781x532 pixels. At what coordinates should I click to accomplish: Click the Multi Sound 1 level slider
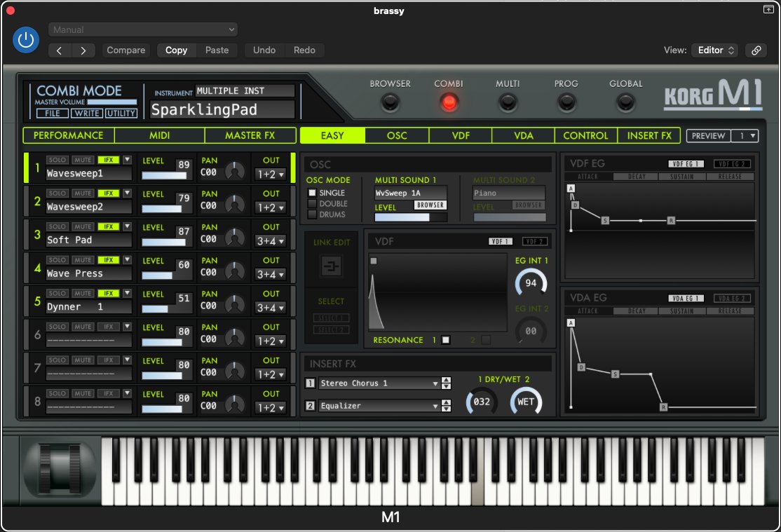(x=411, y=217)
